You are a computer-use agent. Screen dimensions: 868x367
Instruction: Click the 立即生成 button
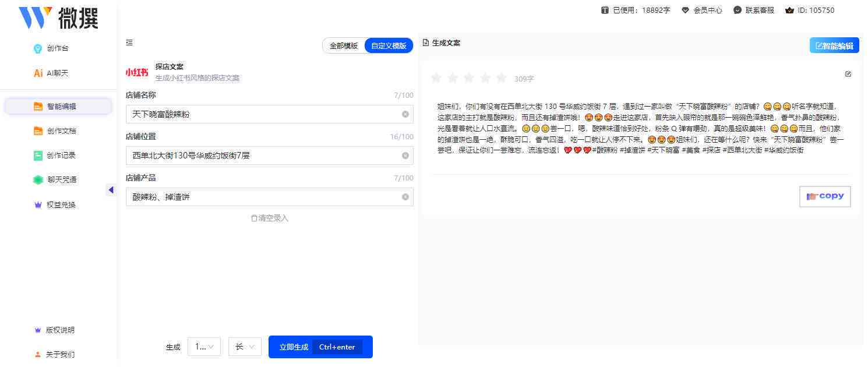pos(320,347)
